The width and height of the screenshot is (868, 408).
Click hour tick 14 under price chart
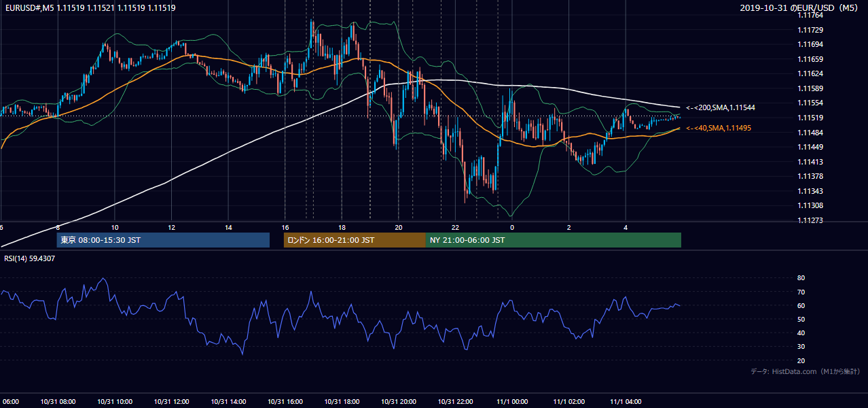point(228,228)
